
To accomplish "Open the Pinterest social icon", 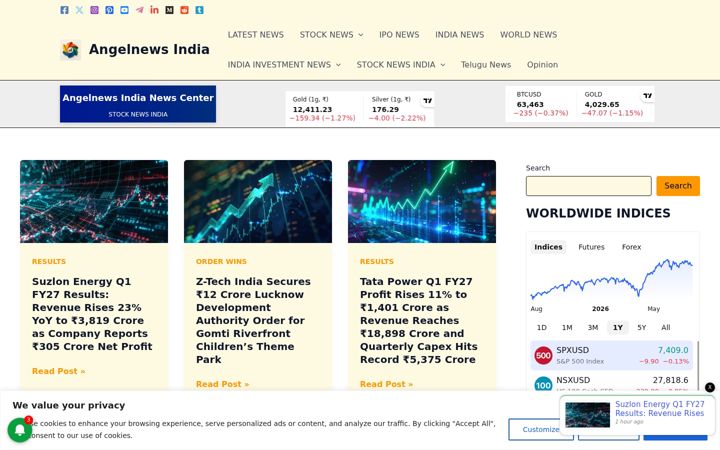I will [x=109, y=10].
